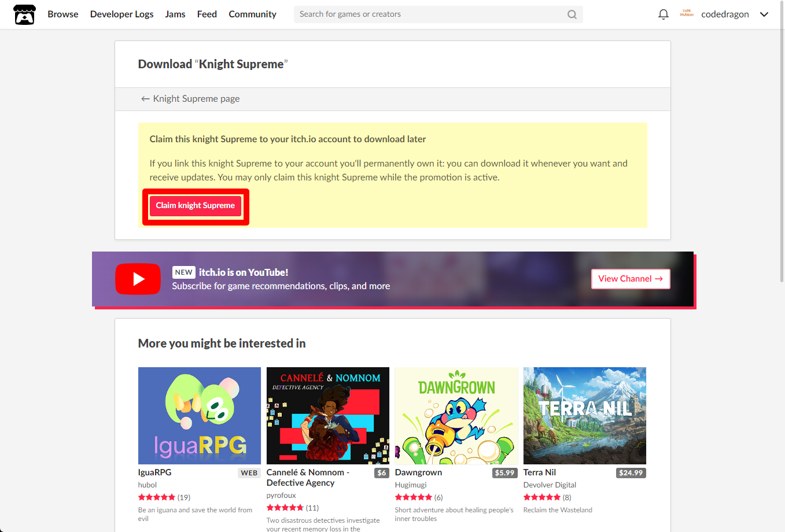Click IguaRPG star rating (19)

164,497
